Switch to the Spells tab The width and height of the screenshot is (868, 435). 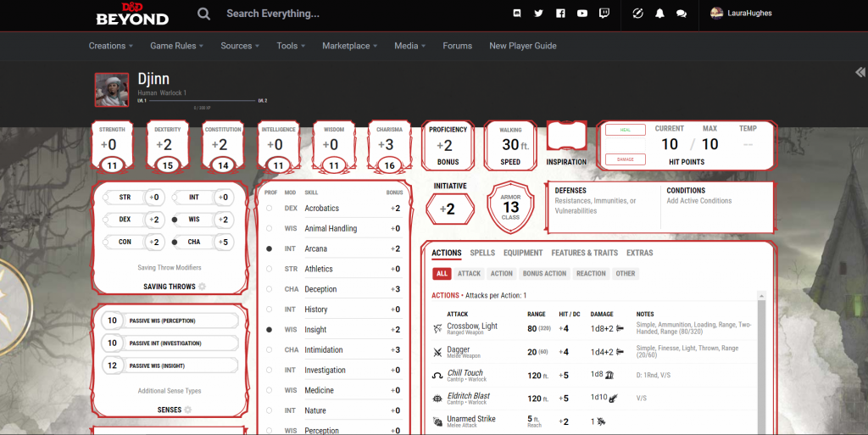[x=482, y=253]
